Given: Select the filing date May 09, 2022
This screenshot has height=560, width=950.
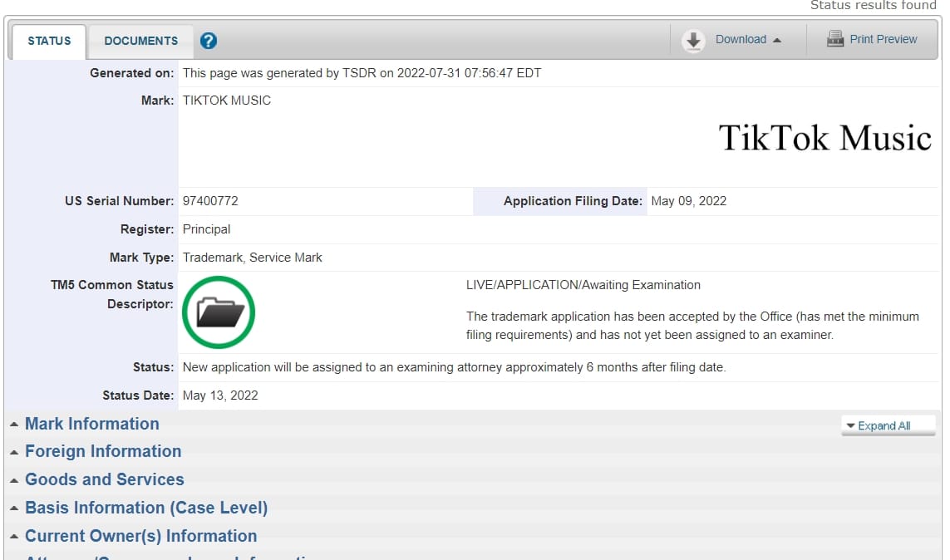Looking at the screenshot, I should 689,201.
